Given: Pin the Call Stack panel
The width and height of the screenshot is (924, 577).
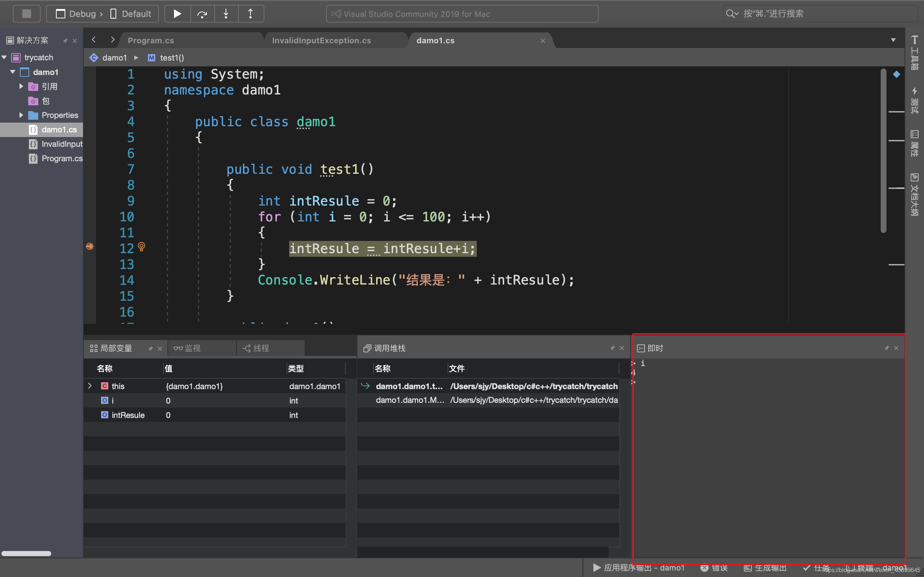Looking at the screenshot, I should [x=613, y=348].
